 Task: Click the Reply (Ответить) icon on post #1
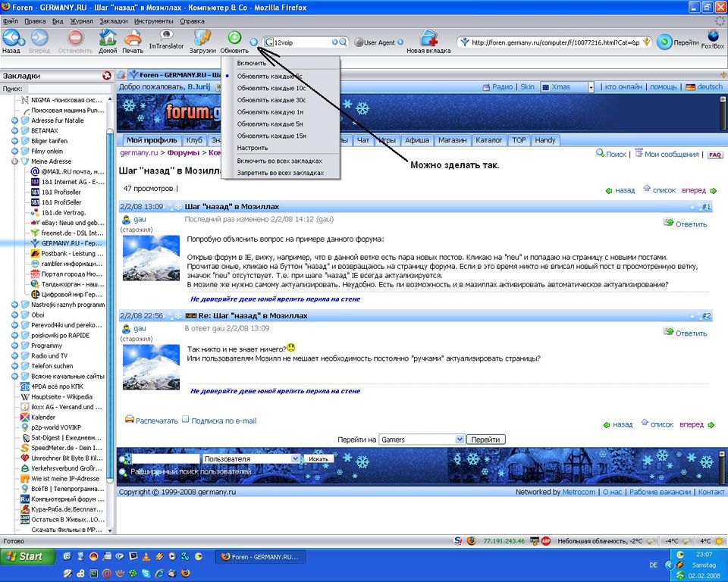coord(668,222)
